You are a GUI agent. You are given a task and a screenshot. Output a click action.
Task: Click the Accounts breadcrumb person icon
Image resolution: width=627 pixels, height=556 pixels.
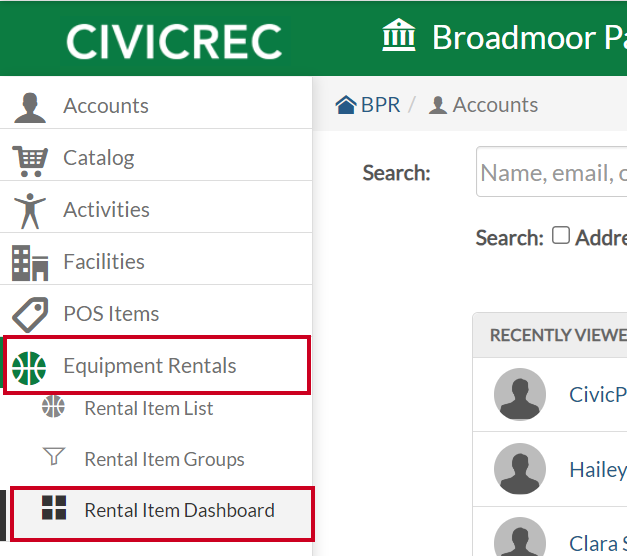(x=438, y=105)
